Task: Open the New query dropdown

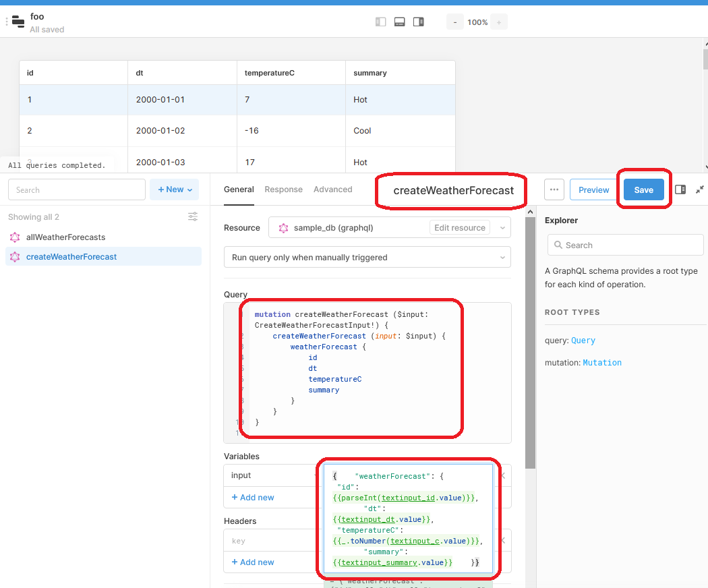Action: pyautogui.click(x=175, y=189)
